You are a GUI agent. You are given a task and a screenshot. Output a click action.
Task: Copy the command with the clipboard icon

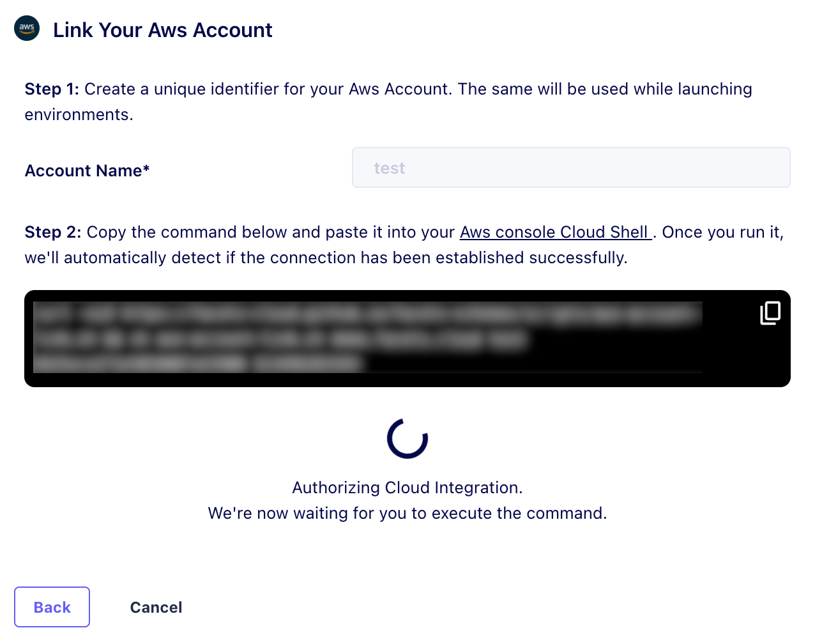[x=770, y=313]
